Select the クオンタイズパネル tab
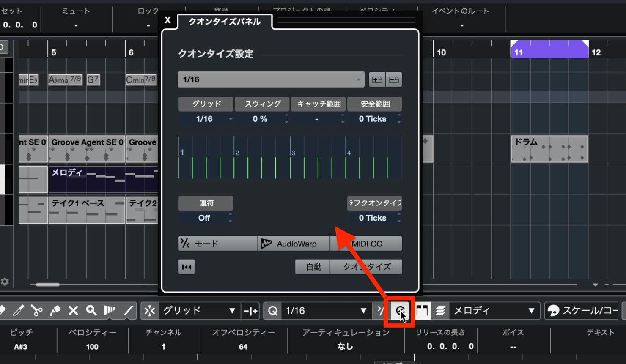Viewport: 626px width, 364px height. click(225, 21)
